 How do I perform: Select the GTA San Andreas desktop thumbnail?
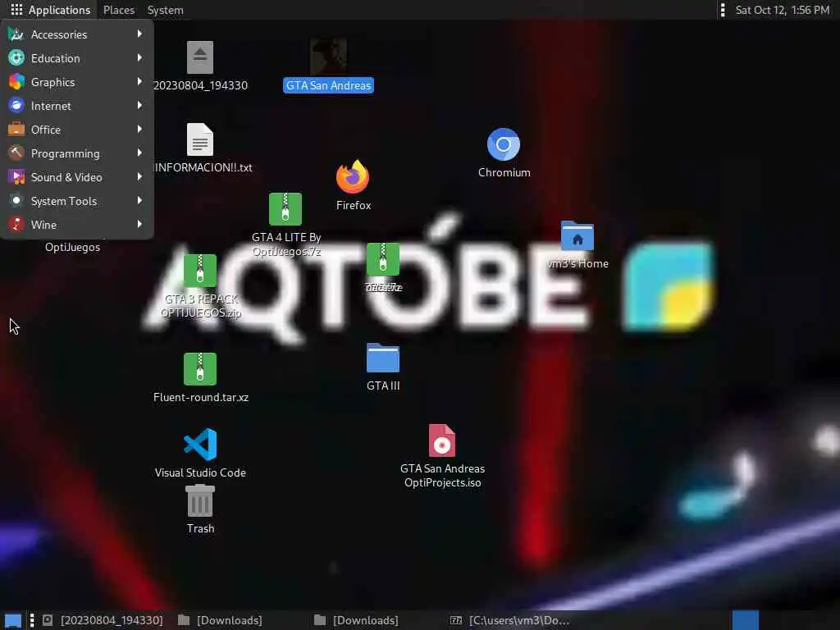[x=328, y=57]
